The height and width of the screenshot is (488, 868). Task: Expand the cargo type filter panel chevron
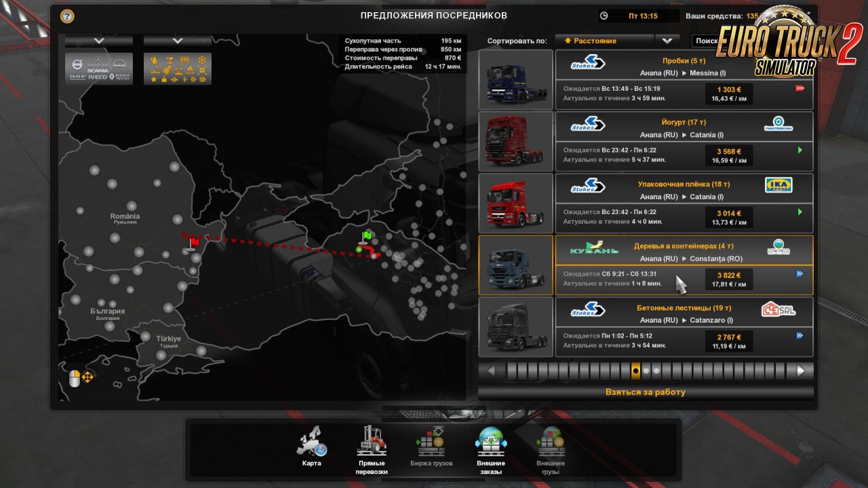(178, 39)
